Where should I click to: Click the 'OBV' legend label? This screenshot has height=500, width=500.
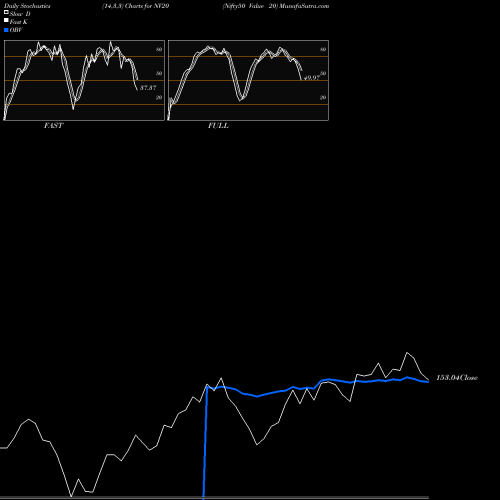(16, 30)
